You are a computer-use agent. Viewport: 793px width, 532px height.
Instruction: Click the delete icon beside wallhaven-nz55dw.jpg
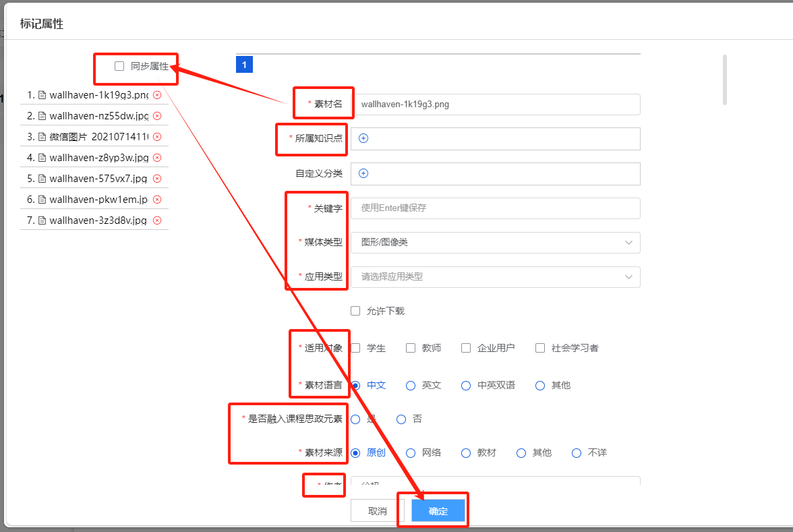[x=157, y=116]
